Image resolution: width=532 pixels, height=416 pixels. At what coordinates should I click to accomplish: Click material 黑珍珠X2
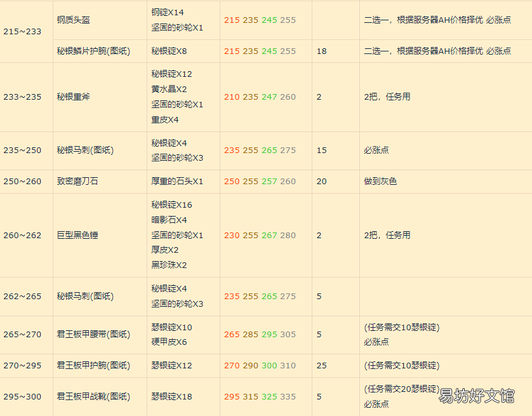[x=169, y=265]
